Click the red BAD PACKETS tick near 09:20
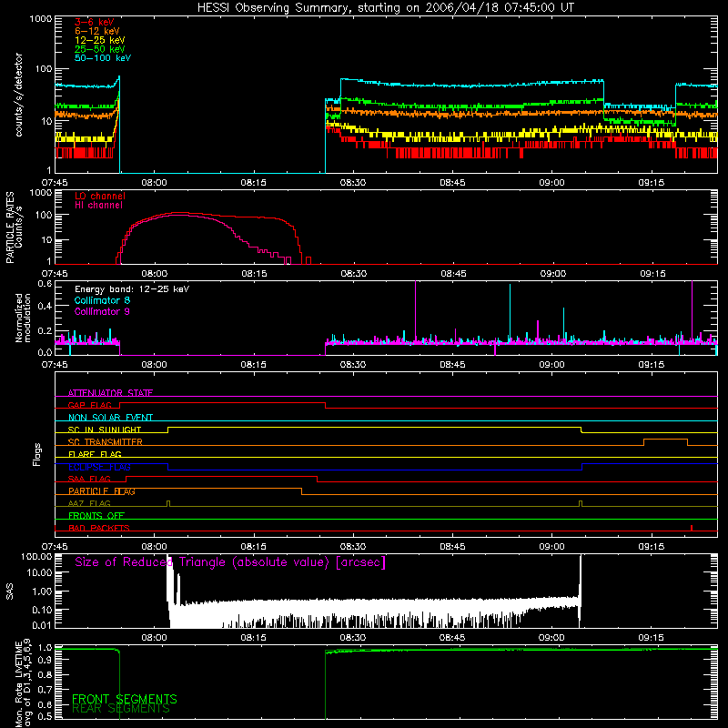 (692, 528)
